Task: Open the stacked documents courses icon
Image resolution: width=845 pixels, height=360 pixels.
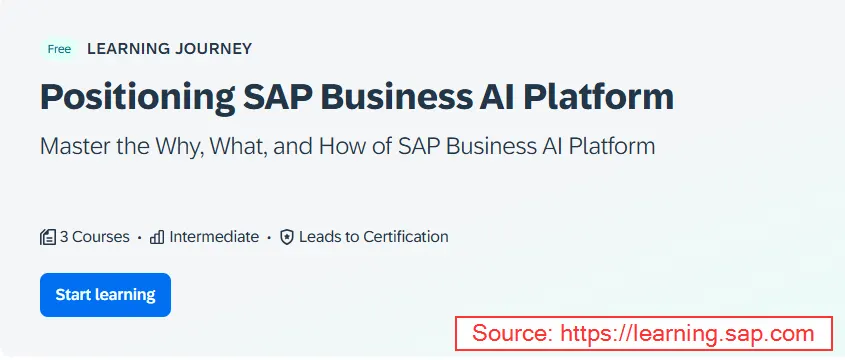Action: [x=48, y=237]
